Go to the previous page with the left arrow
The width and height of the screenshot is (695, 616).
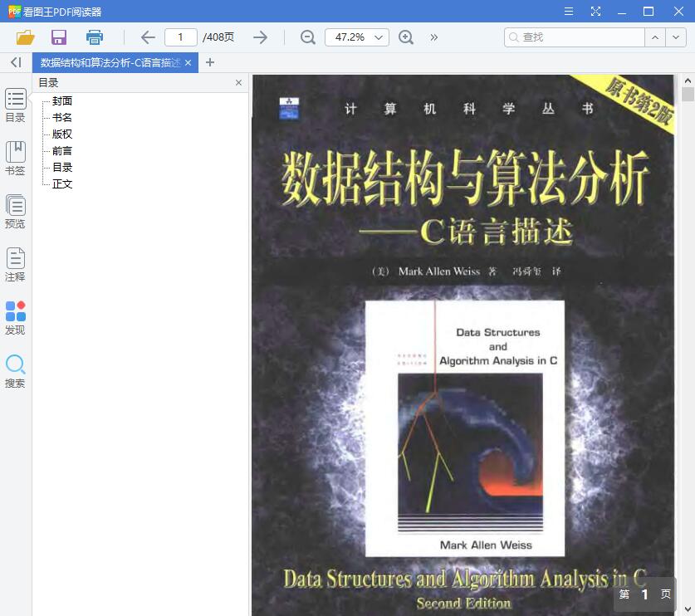coord(148,37)
